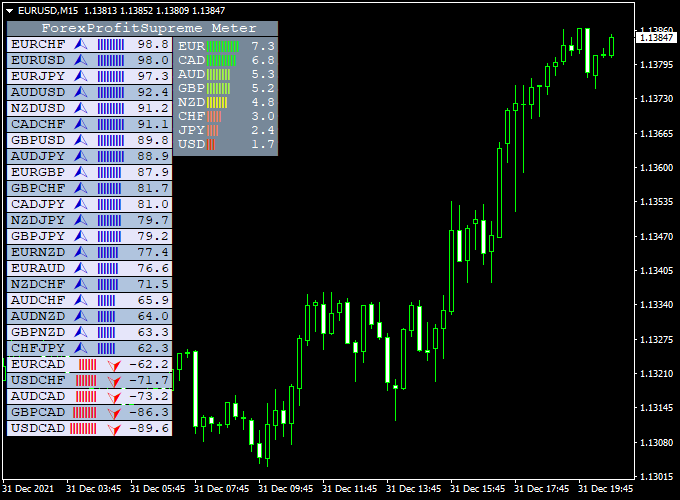Click the blue up arrow on AUDNZD row

(x=81, y=316)
